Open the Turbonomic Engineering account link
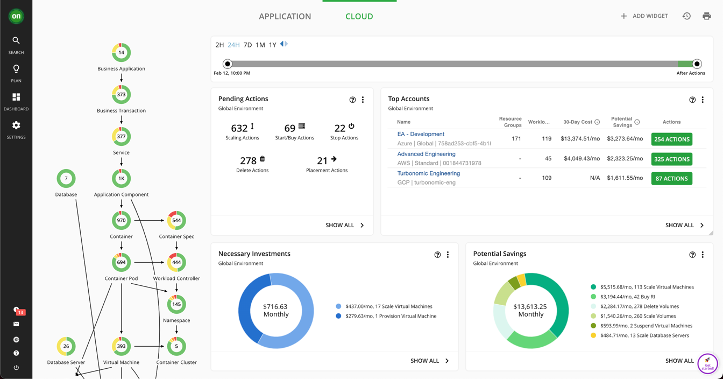Image resolution: width=724 pixels, height=380 pixels. pyautogui.click(x=428, y=174)
